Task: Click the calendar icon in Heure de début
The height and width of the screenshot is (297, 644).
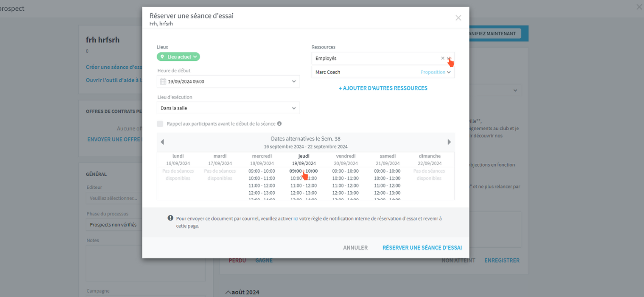Action: click(x=163, y=81)
